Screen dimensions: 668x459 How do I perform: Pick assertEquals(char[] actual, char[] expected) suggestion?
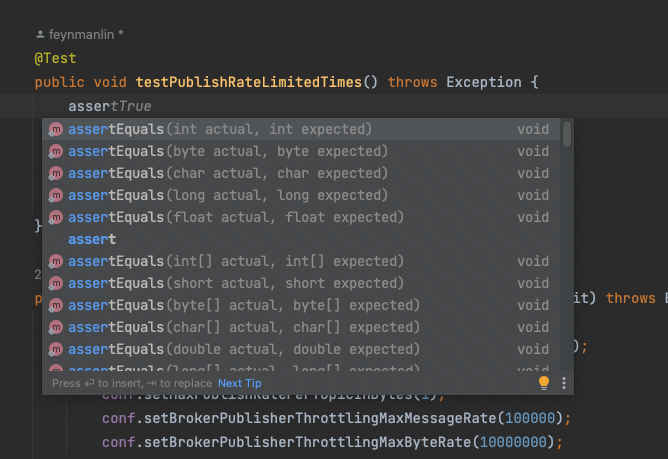point(301,327)
